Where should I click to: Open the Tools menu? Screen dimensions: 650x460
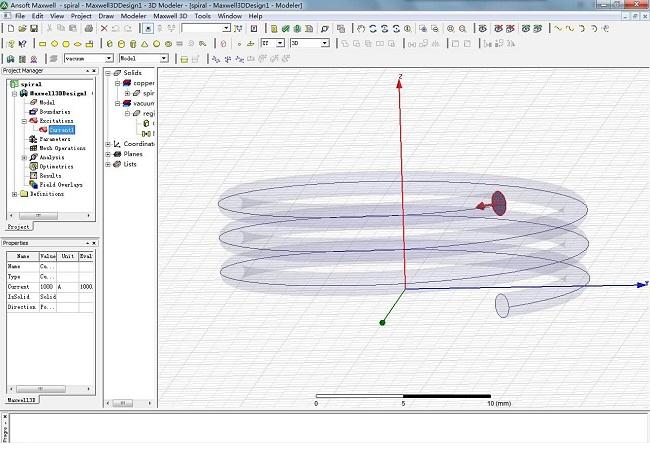point(203,16)
